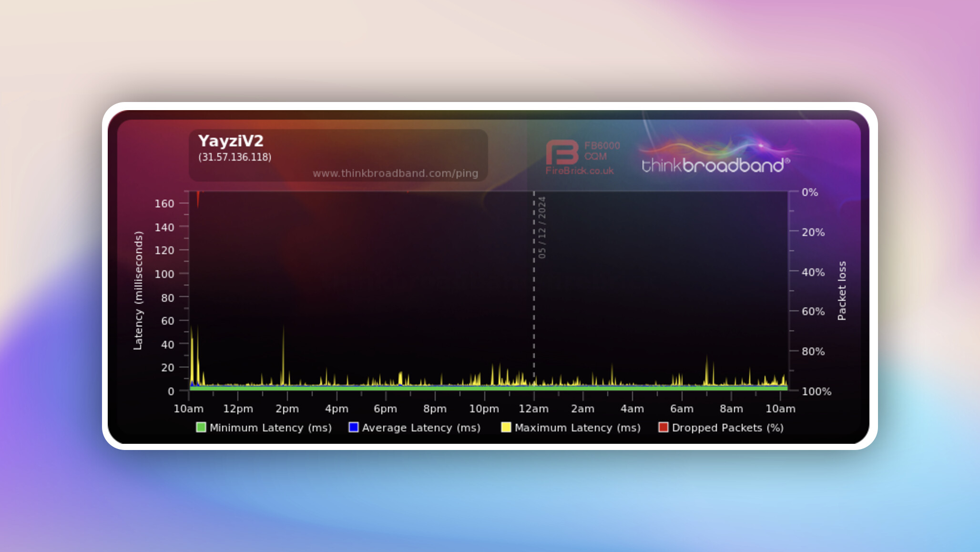Click the Dropped Packets (%) legend label
980x552 pixels.
click(x=728, y=428)
